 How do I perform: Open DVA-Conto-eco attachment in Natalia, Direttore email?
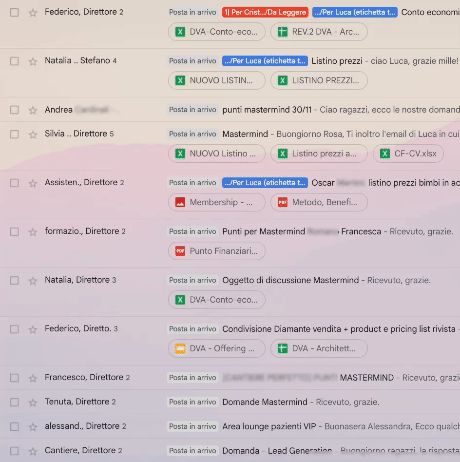217,300
